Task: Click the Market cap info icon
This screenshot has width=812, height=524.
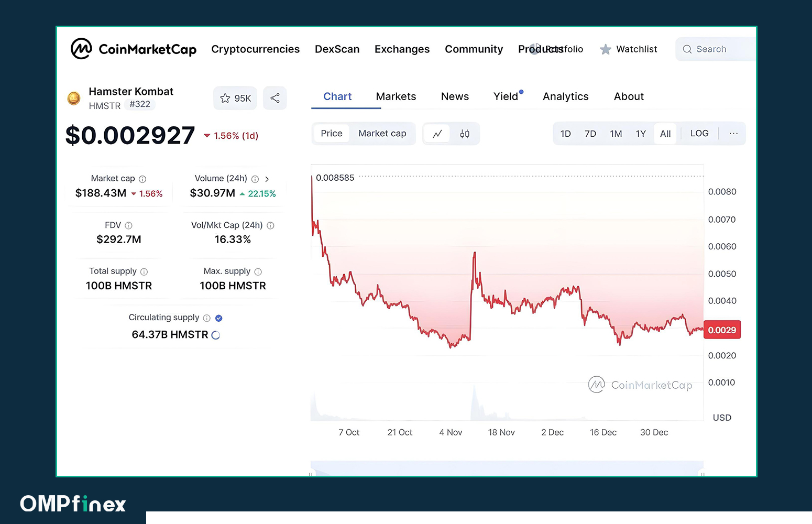Action: click(142, 179)
